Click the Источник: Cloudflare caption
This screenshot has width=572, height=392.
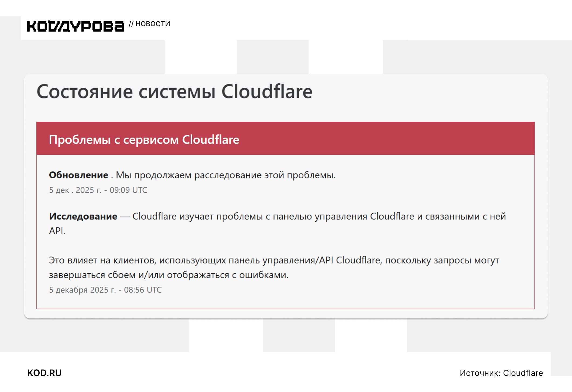tap(501, 373)
